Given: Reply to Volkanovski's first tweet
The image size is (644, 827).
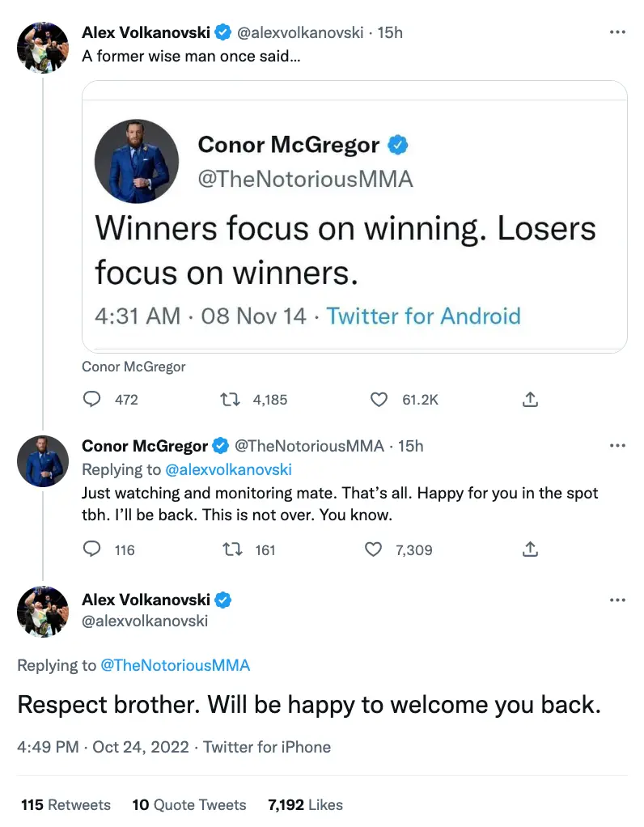Looking at the screenshot, I should (x=93, y=400).
